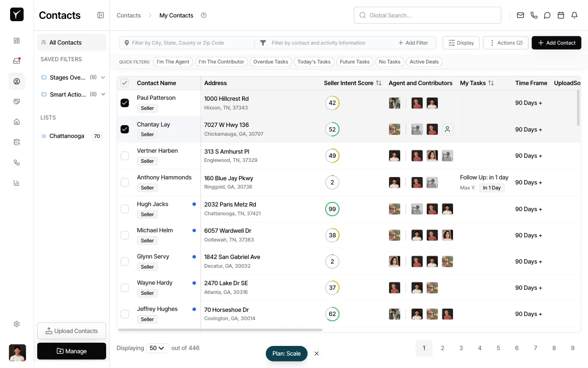Uncheck the select-all checkbox in header

tap(124, 83)
